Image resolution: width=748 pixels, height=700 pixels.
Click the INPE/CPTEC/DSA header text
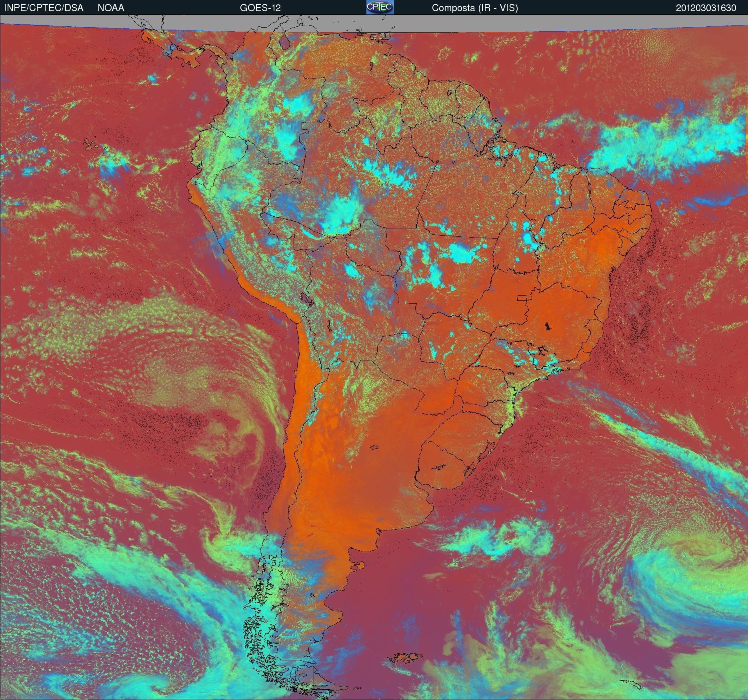(x=44, y=8)
